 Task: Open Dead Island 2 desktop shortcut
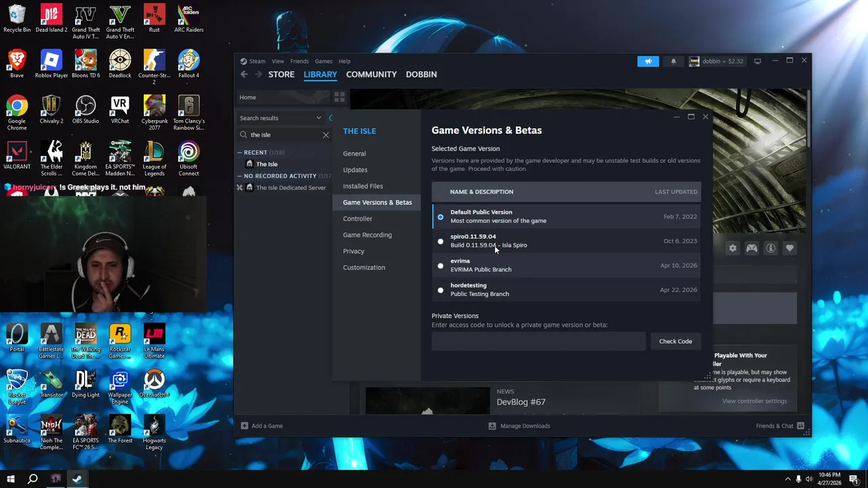pos(51,18)
